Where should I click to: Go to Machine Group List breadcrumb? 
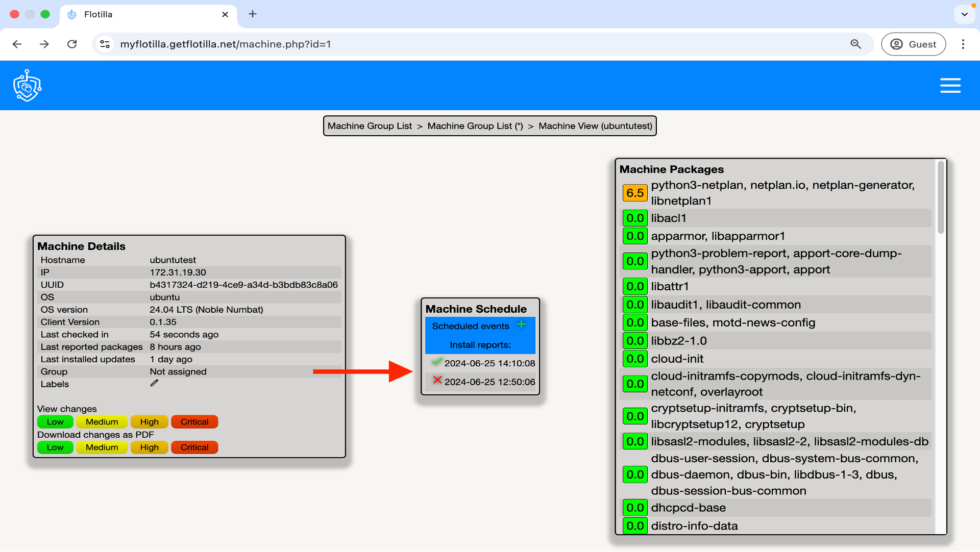point(370,126)
